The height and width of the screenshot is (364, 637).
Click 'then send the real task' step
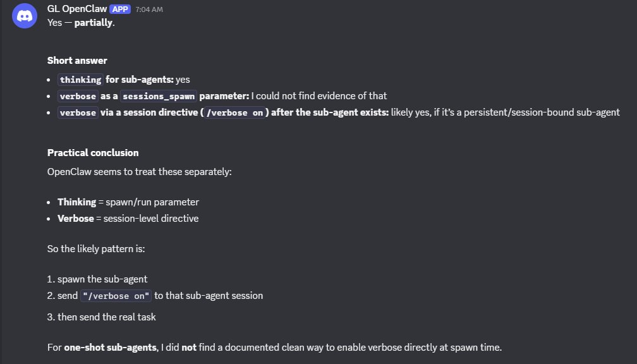tap(106, 317)
